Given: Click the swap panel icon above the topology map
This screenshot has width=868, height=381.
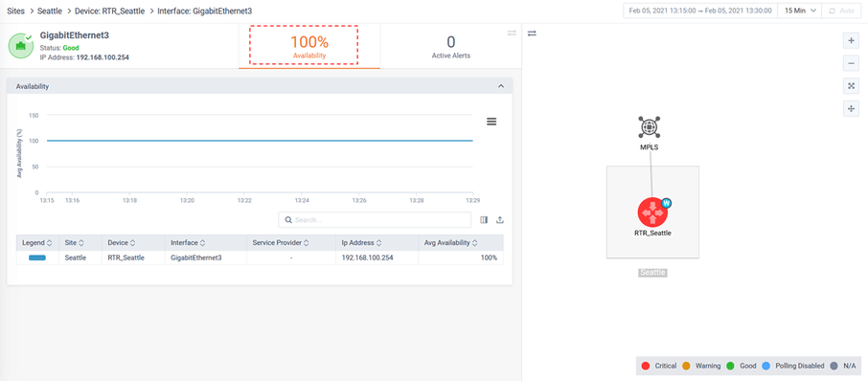Looking at the screenshot, I should 532,34.
